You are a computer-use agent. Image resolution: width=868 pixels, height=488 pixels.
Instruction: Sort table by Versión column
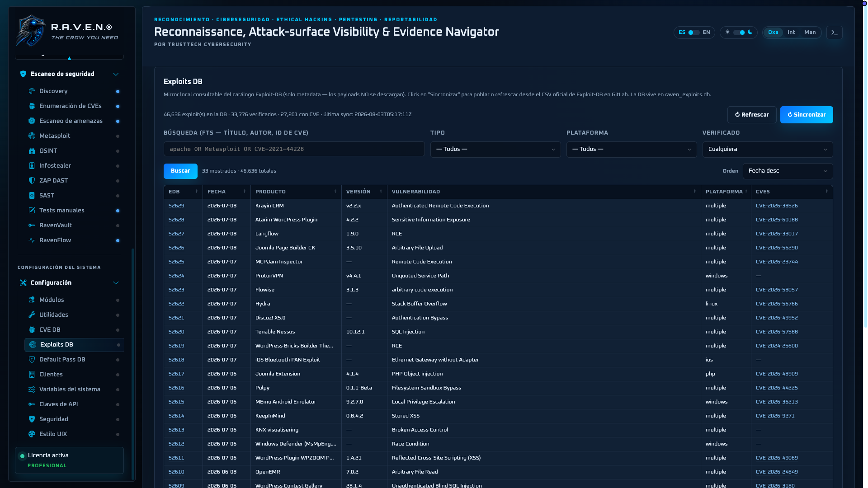364,192
